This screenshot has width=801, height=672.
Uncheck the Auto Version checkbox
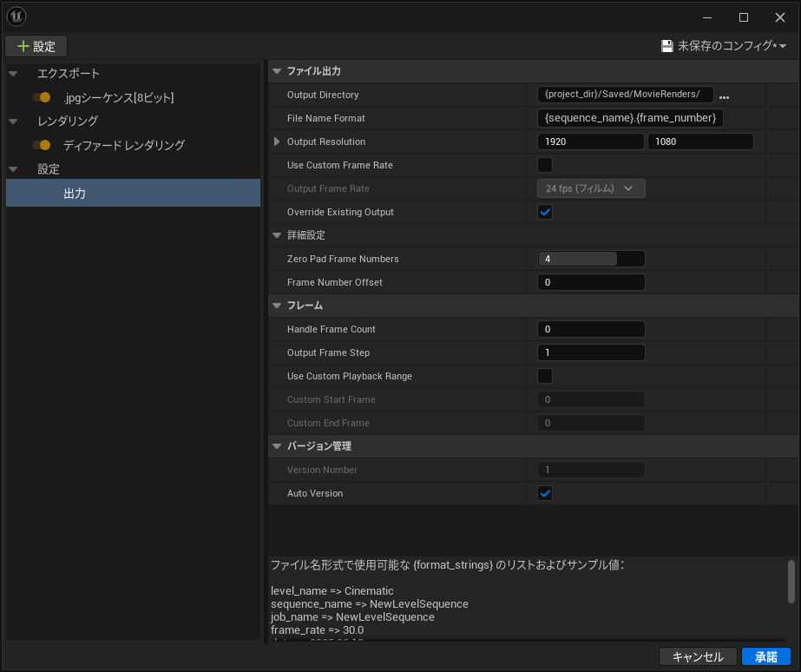click(x=545, y=493)
